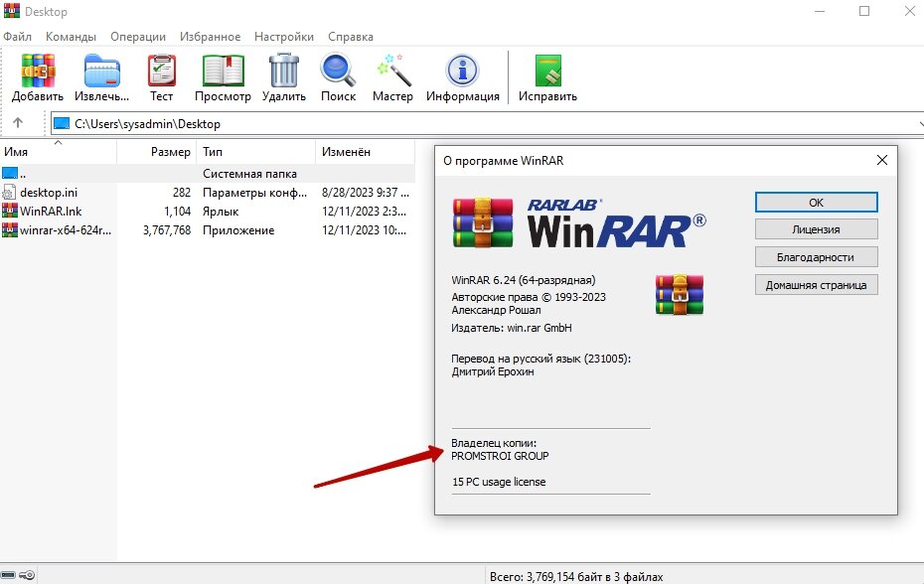Click the Домашняя страница button

click(x=816, y=285)
